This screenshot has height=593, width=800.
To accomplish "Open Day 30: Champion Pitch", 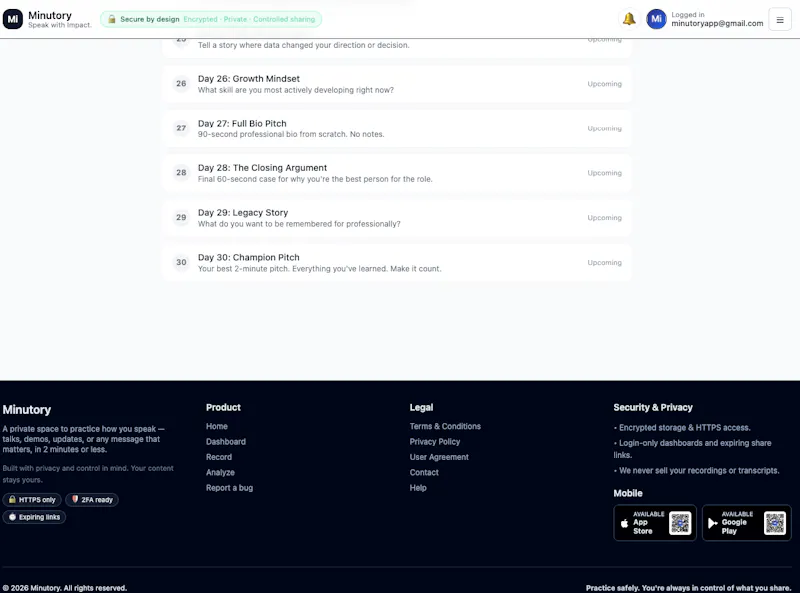I will tap(397, 262).
